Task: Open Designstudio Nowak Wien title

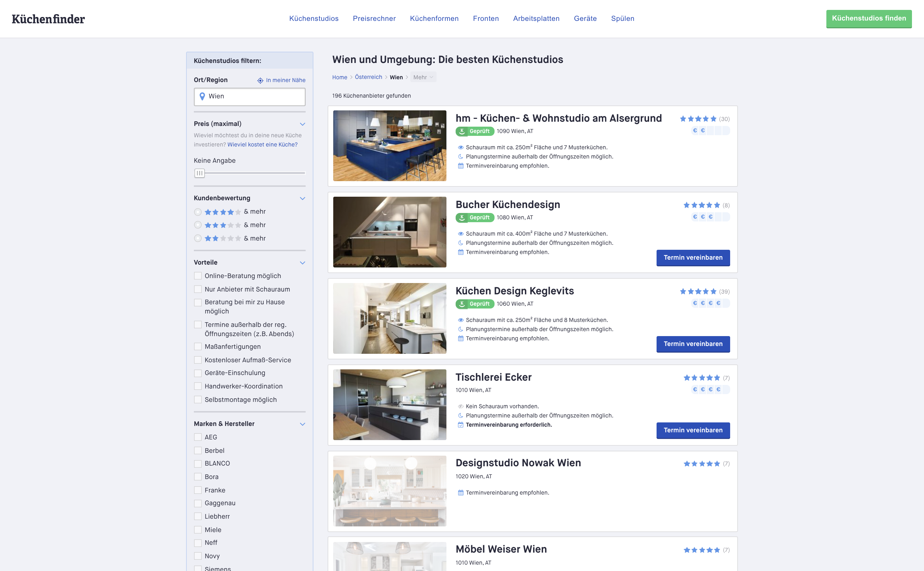Action: [x=518, y=463]
